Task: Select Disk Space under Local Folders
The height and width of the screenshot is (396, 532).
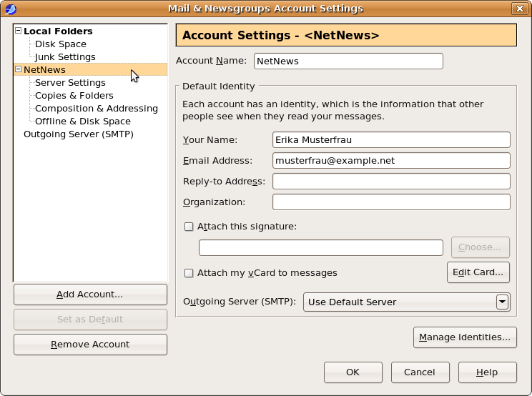Action: pyautogui.click(x=60, y=44)
